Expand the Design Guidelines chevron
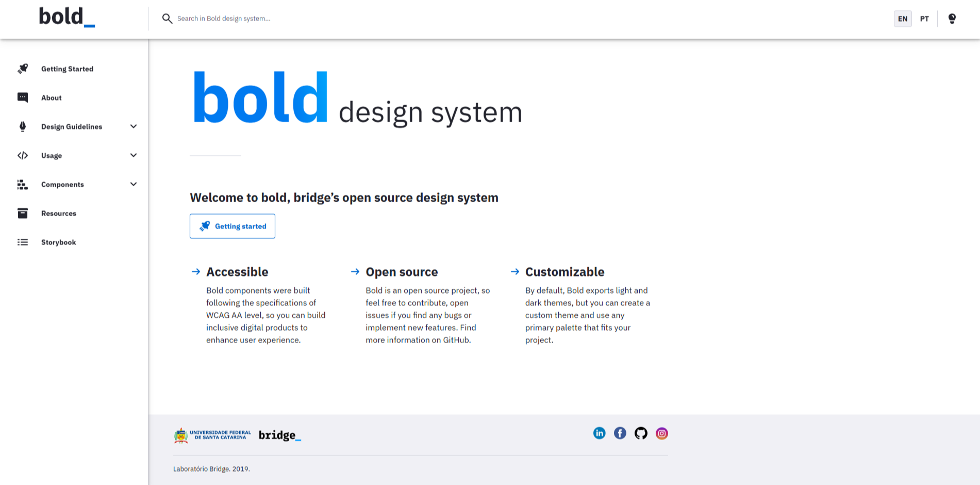980x485 pixels. pyautogui.click(x=134, y=126)
